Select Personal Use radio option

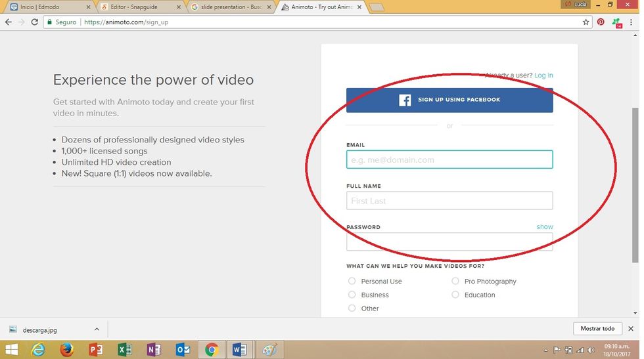click(352, 281)
